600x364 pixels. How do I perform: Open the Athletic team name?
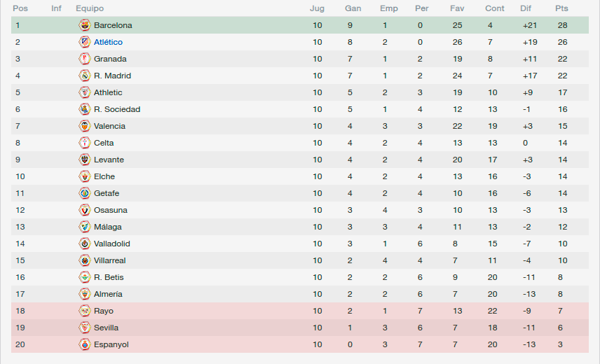pos(108,92)
